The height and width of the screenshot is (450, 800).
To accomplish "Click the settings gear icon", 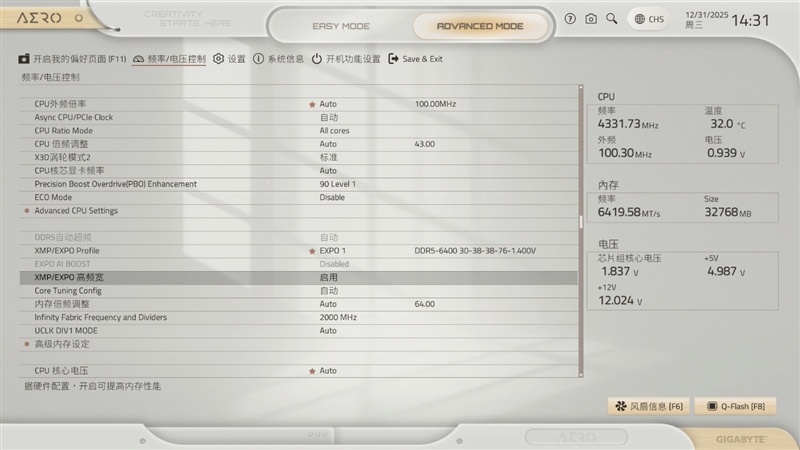I will coord(218,59).
